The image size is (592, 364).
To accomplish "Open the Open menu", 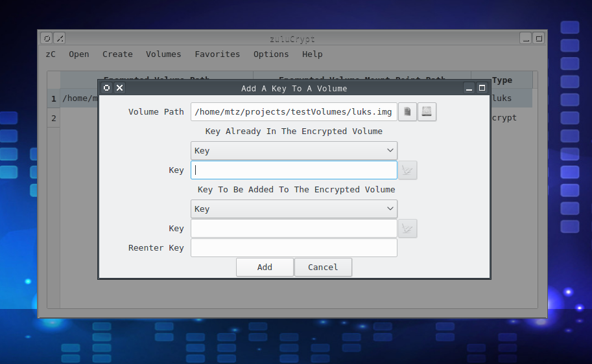I will (79, 54).
